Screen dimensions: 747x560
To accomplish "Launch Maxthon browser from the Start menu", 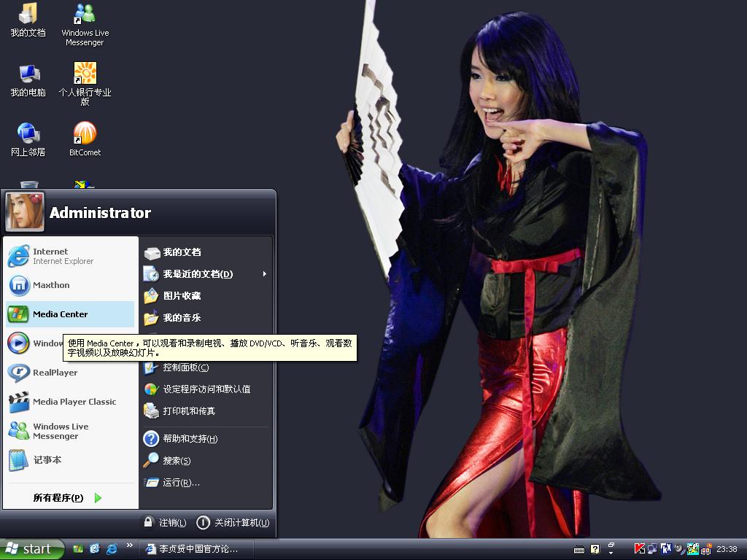I will [x=51, y=285].
